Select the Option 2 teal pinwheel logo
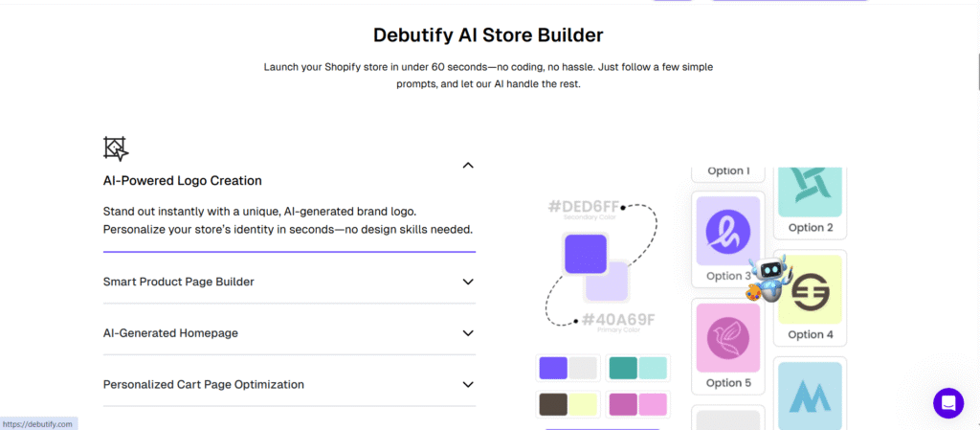 [810, 190]
